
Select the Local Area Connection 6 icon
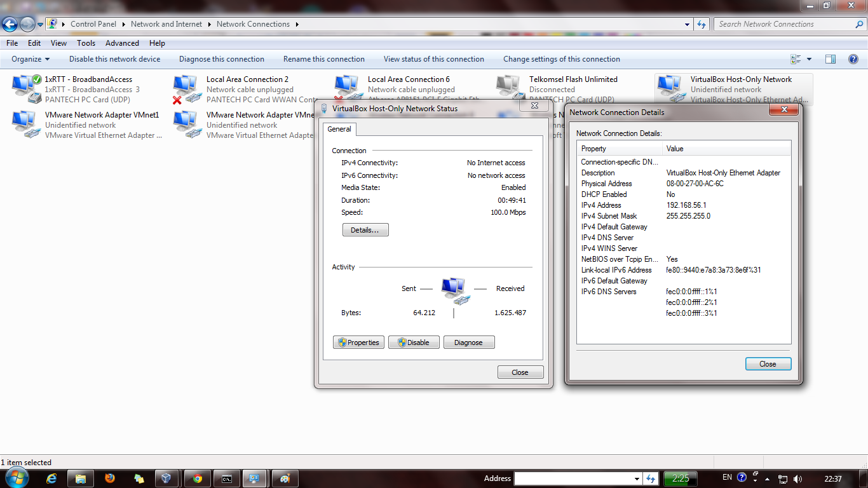coord(349,88)
